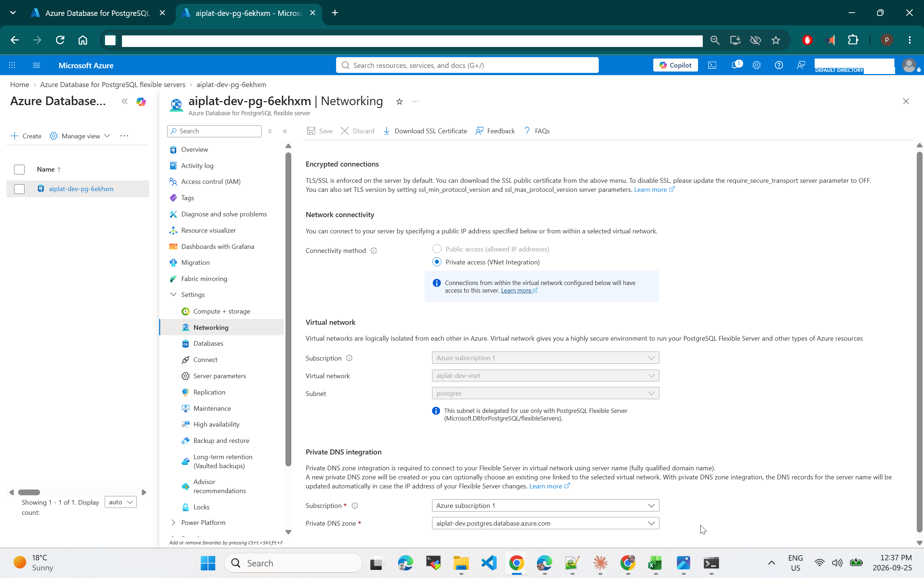The height and width of the screenshot is (578, 924).
Task: Check the aiplat-dev-pg-6ekhxm row checkbox
Action: click(19, 189)
